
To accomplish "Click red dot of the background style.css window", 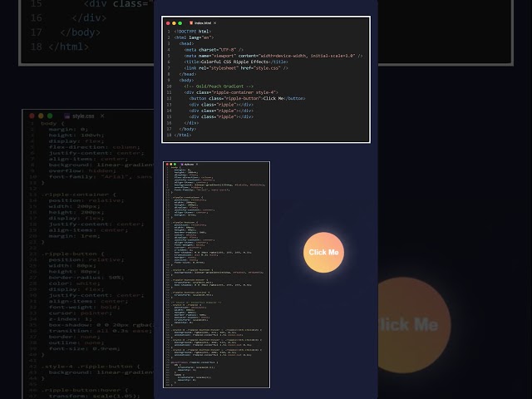I will click(x=32, y=116).
